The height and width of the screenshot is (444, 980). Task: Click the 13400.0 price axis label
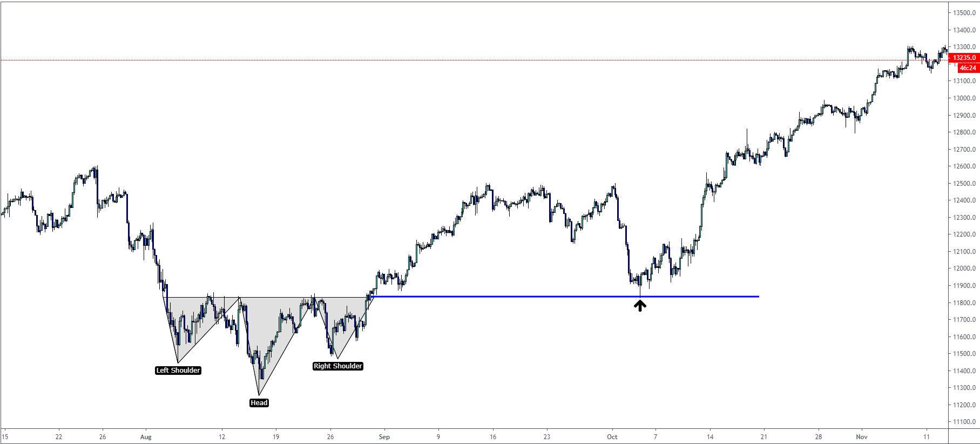coord(964,30)
